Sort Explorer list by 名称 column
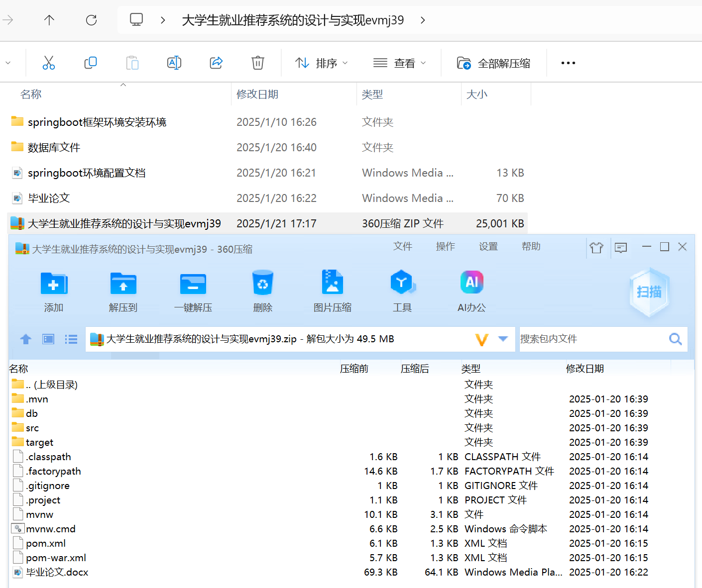This screenshot has width=702, height=588. 31,94
